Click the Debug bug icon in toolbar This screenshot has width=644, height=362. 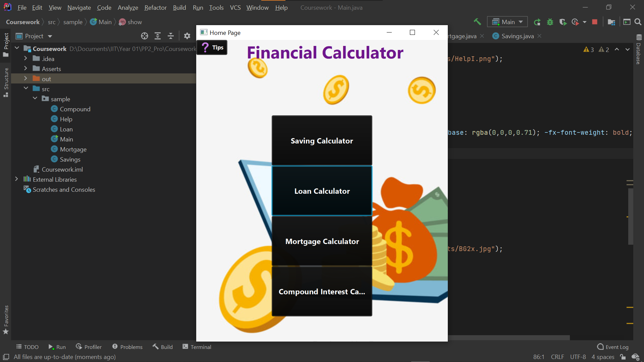(550, 22)
